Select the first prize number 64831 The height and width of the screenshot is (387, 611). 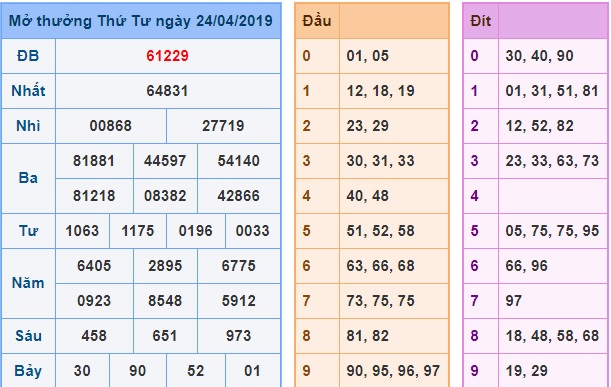click(168, 91)
